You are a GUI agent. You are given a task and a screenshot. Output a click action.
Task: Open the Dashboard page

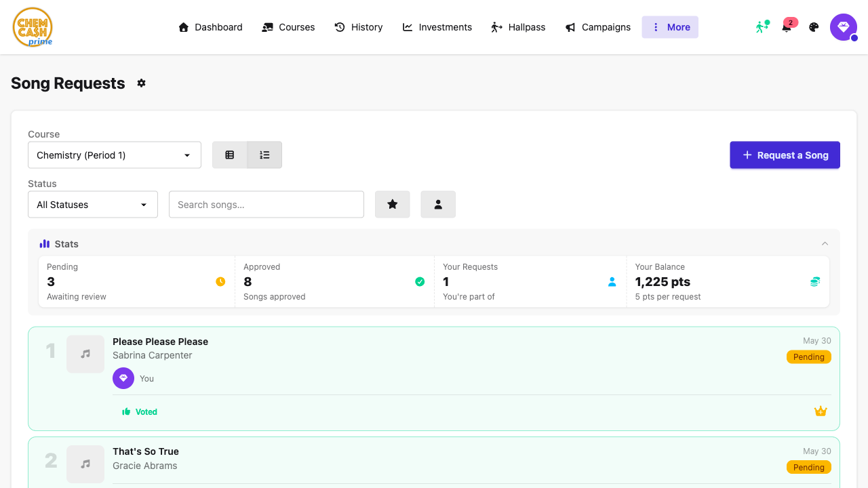click(210, 27)
